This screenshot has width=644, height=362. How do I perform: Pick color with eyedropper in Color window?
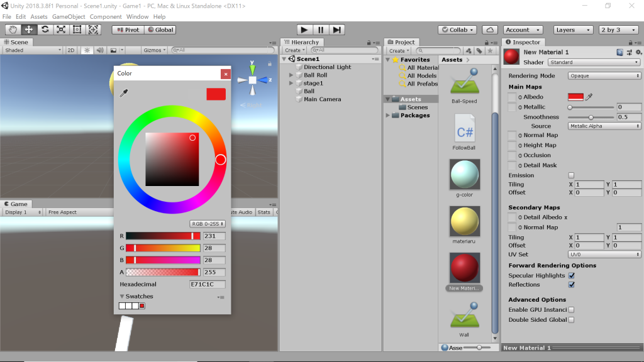[124, 93]
